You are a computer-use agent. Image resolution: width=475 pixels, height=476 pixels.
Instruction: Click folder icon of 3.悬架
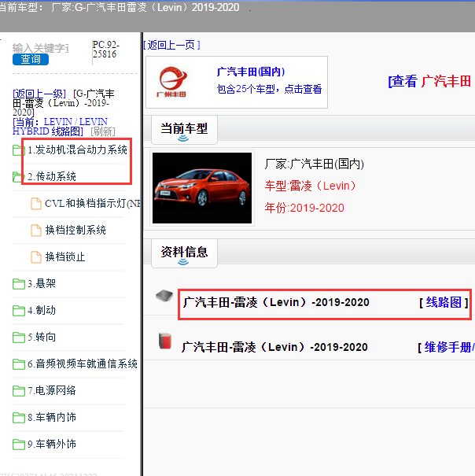(x=19, y=284)
